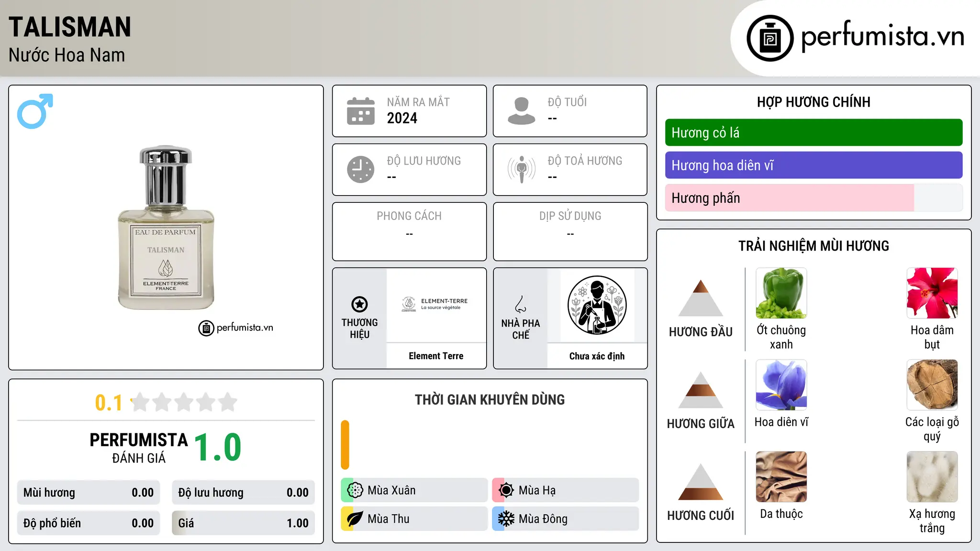Click the Mùi hương score row
The height and width of the screenshot is (551, 980).
[x=89, y=493]
